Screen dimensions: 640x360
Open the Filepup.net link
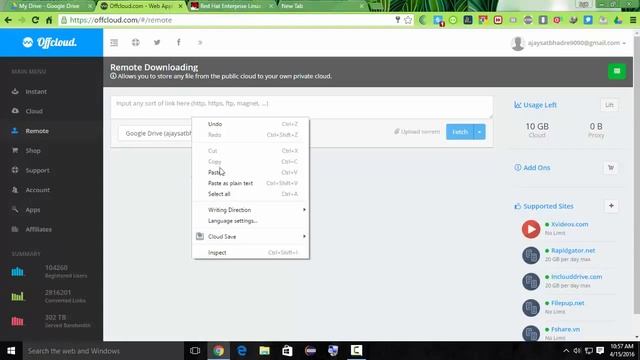[567, 303]
